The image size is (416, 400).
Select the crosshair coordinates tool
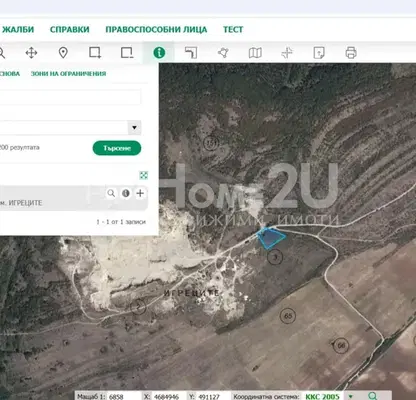point(287,53)
